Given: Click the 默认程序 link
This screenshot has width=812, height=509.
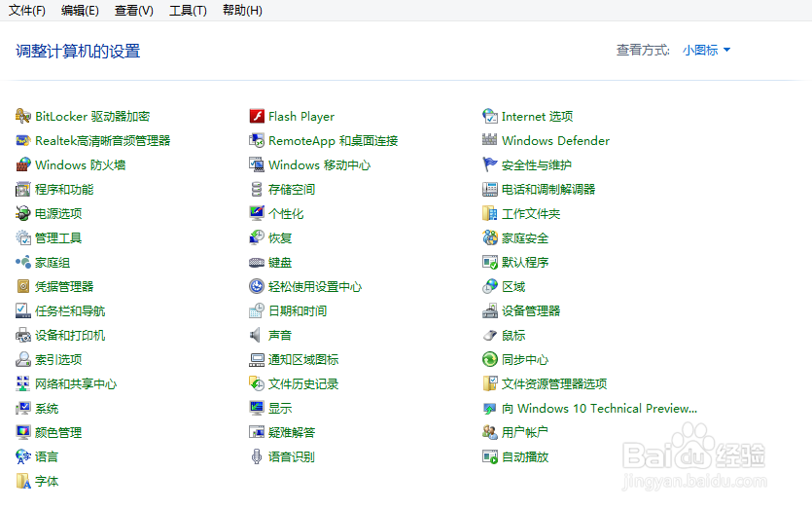Looking at the screenshot, I should pyautogui.click(x=525, y=262).
